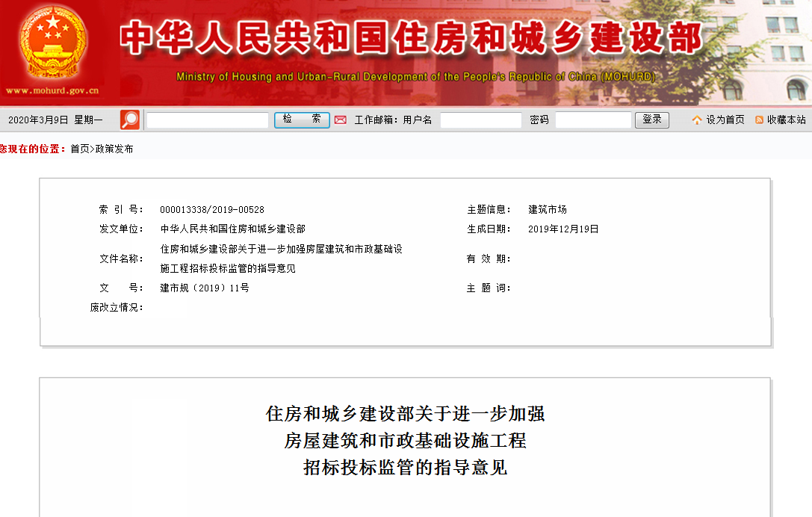Click the 收藏本站 text link
The width and height of the screenshot is (812, 517).
(786, 120)
